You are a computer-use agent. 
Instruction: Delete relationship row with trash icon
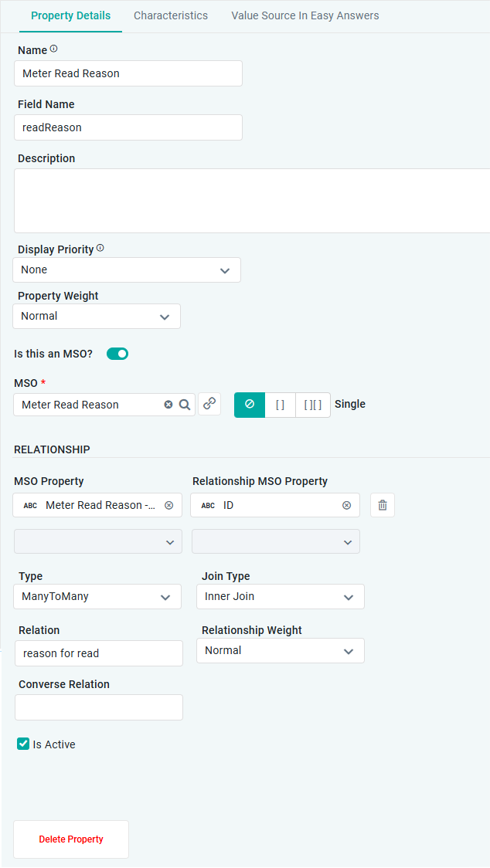(x=383, y=505)
